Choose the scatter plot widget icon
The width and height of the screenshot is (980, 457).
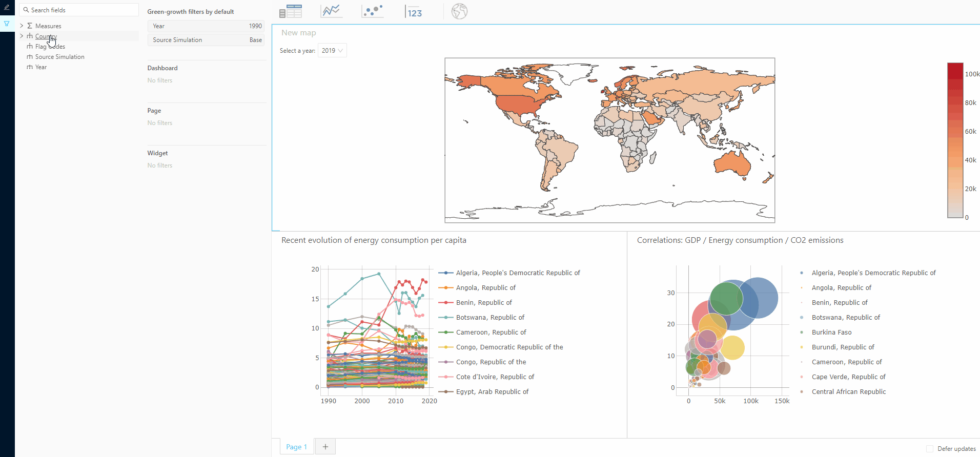(x=373, y=11)
